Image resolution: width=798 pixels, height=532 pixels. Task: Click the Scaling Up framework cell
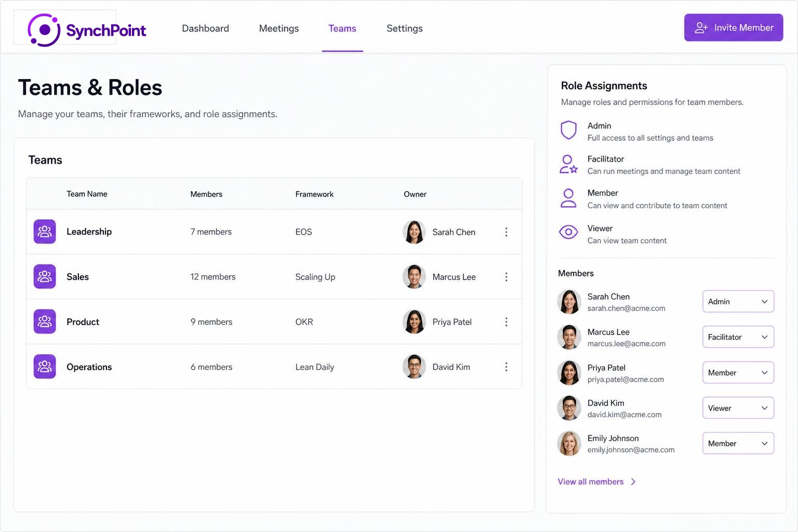point(315,277)
